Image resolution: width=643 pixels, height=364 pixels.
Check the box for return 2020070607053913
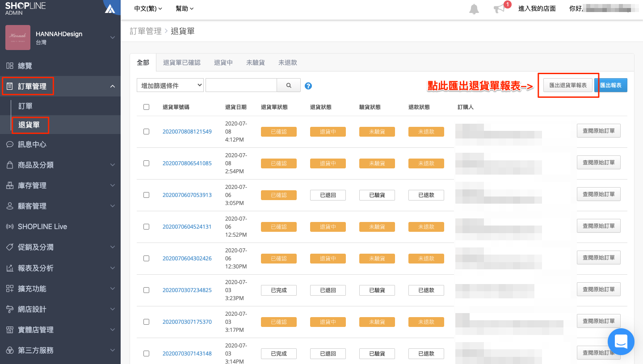(x=146, y=195)
